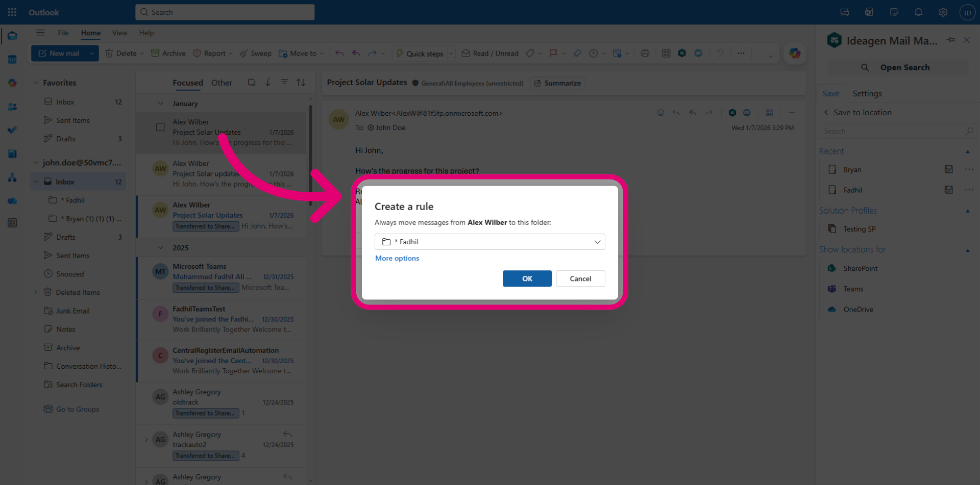Click Cancel in Create a rule dialog
This screenshot has width=980, height=485.
tap(580, 278)
